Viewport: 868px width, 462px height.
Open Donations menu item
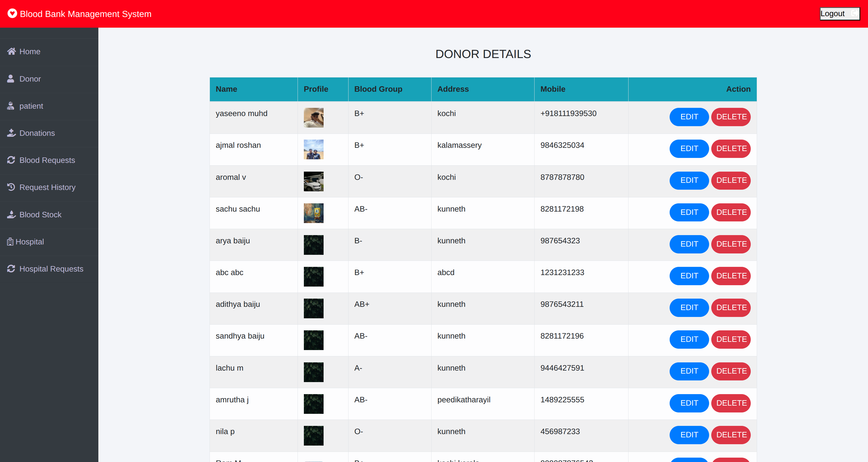tap(49, 133)
